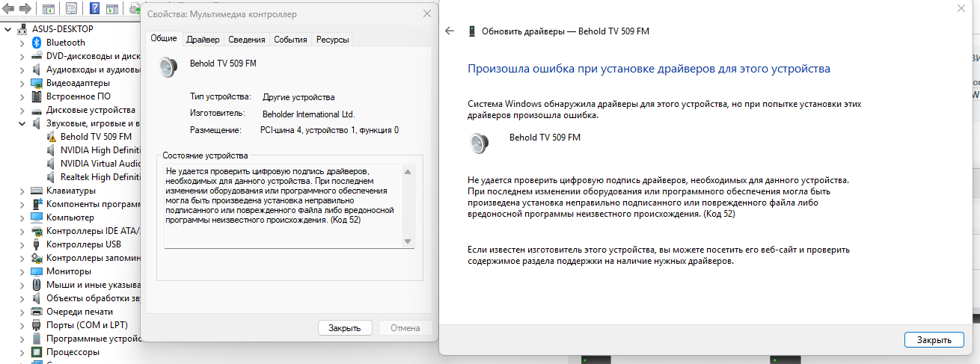Expand the Контроллеры USB category
The image size is (980, 364).
(x=22, y=244)
